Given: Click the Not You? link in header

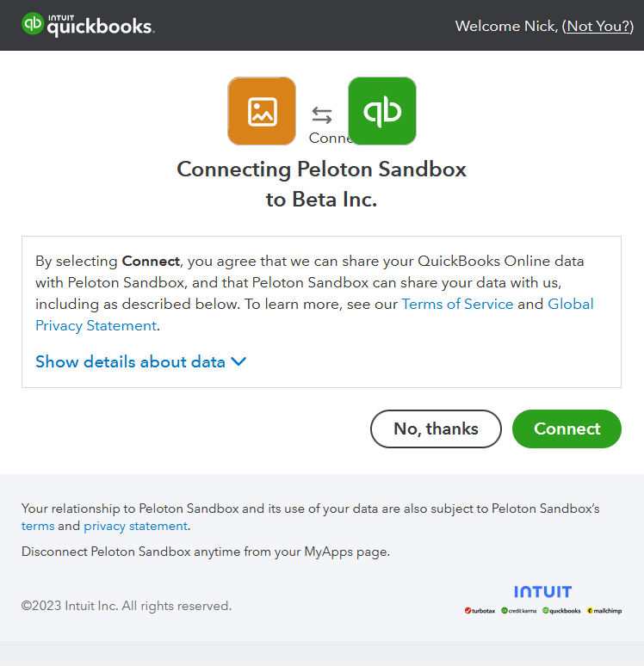Looking at the screenshot, I should (x=600, y=27).
